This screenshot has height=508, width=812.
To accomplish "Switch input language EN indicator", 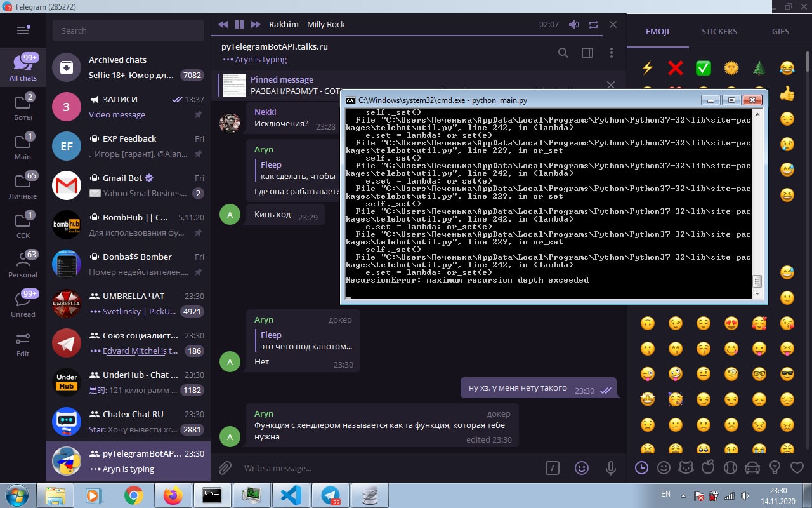I will tap(665, 494).
